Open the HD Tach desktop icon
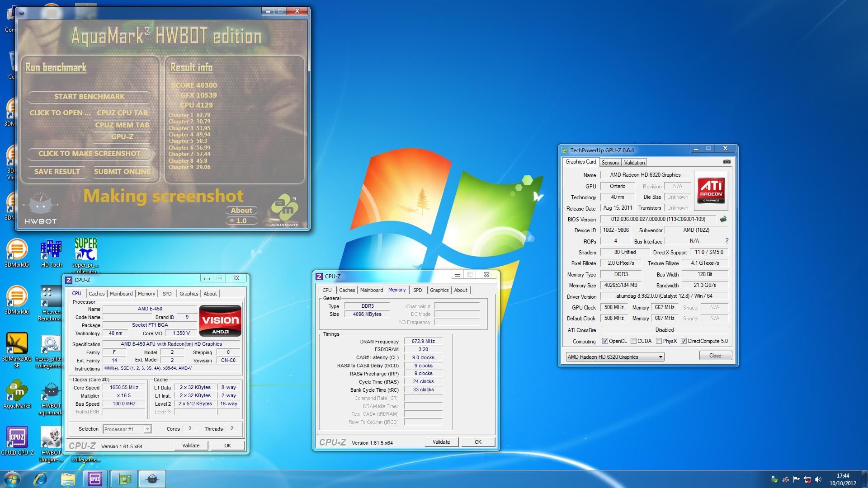868x488 pixels. pos(51,253)
